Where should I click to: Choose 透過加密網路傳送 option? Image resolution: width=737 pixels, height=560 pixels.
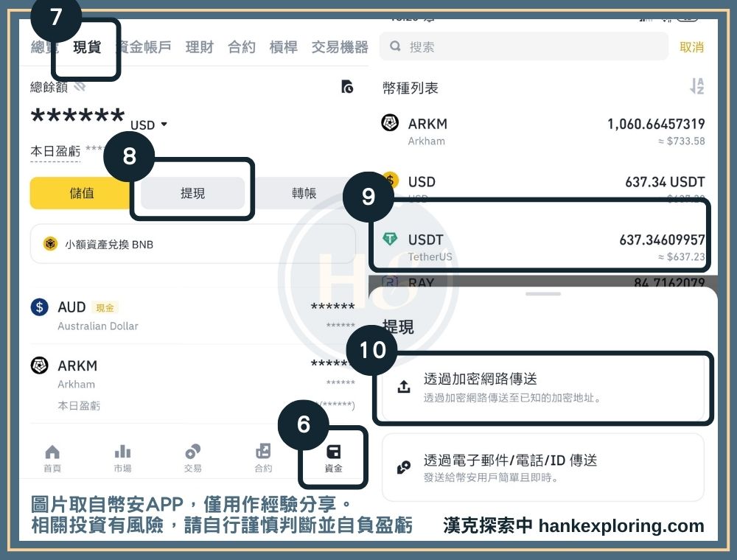pos(543,388)
